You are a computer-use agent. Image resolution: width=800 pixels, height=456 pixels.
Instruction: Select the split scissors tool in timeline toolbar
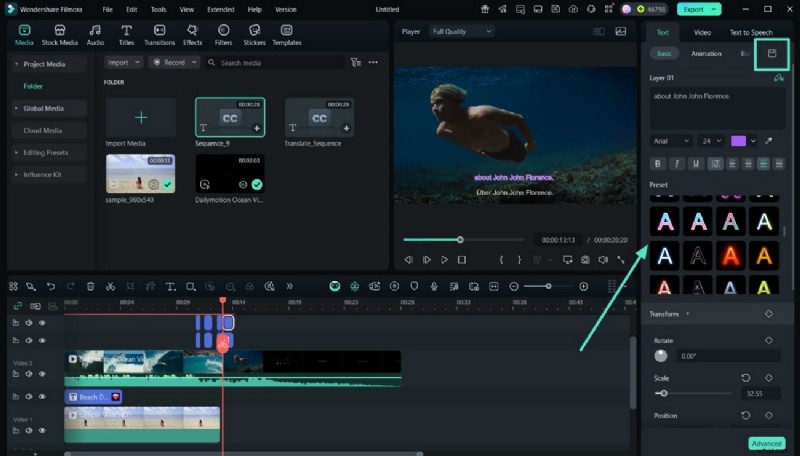110,287
